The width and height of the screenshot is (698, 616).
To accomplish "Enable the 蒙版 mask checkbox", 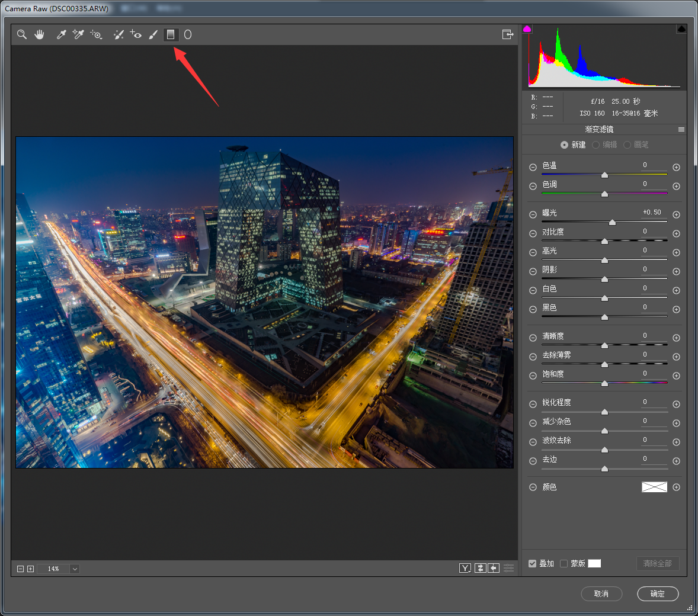I will pos(563,563).
